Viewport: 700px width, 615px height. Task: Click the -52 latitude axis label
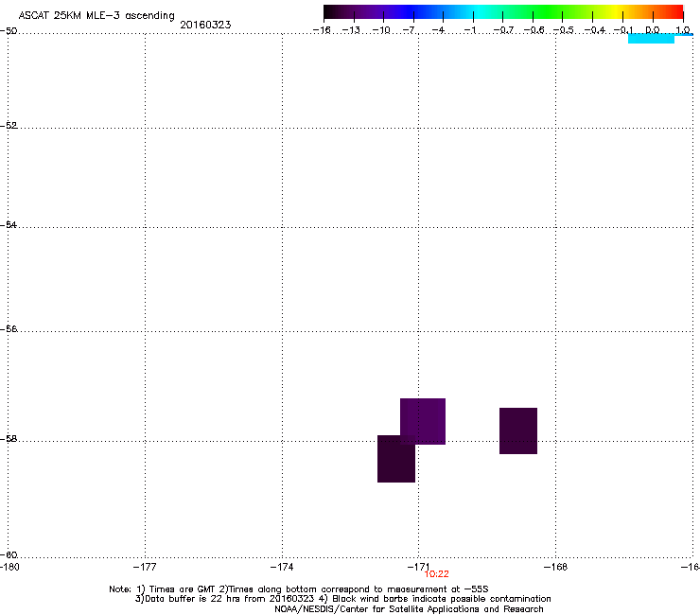(9, 126)
